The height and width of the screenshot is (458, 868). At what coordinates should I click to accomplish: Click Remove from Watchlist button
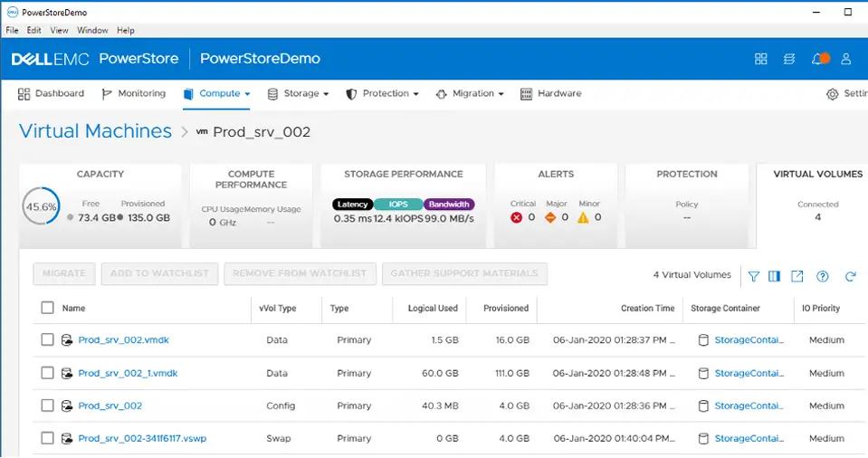(x=300, y=273)
